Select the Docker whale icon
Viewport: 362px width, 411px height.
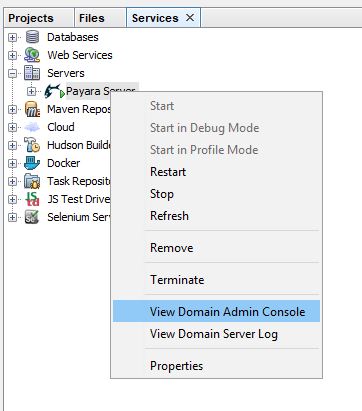pyautogui.click(x=32, y=163)
